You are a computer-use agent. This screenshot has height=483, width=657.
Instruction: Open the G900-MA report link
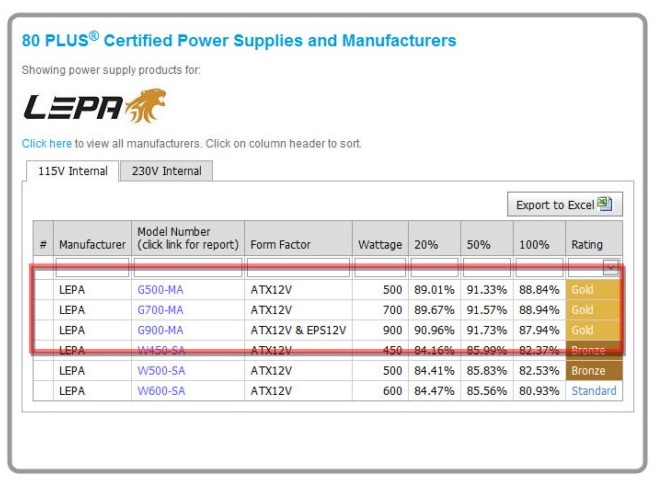pos(160,330)
